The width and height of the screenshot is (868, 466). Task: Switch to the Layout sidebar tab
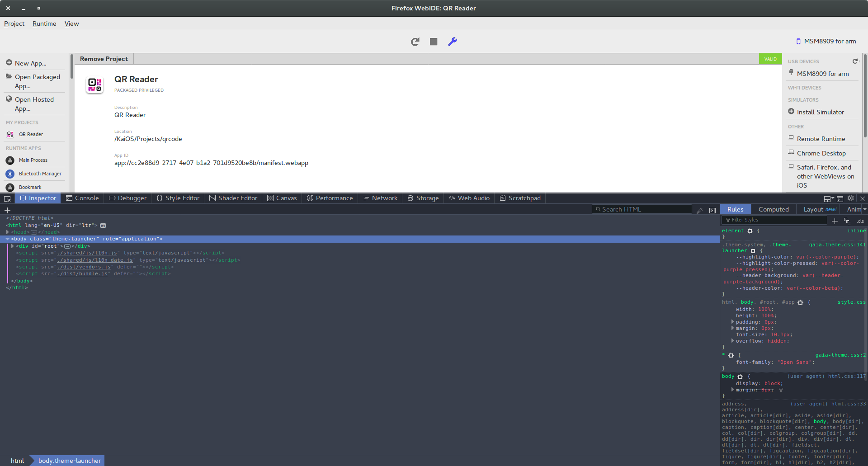pos(820,209)
